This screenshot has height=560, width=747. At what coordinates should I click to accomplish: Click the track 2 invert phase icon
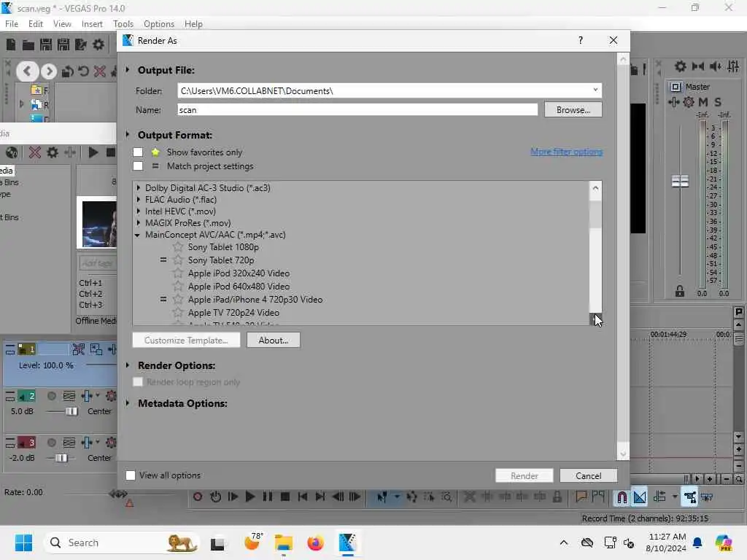pos(69,396)
